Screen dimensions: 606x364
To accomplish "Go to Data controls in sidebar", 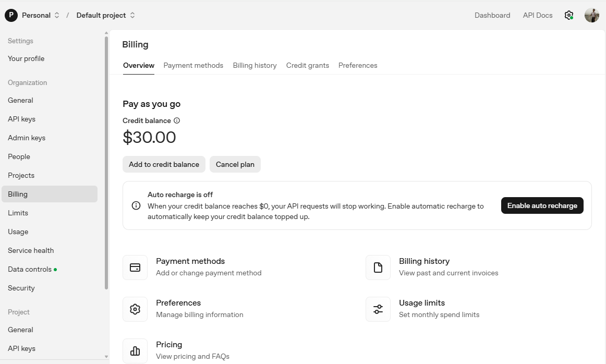I will [30, 269].
